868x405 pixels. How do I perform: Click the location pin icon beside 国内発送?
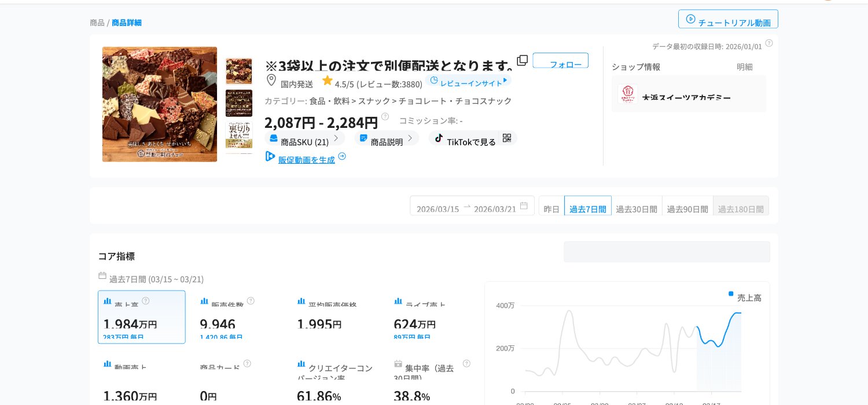point(271,80)
